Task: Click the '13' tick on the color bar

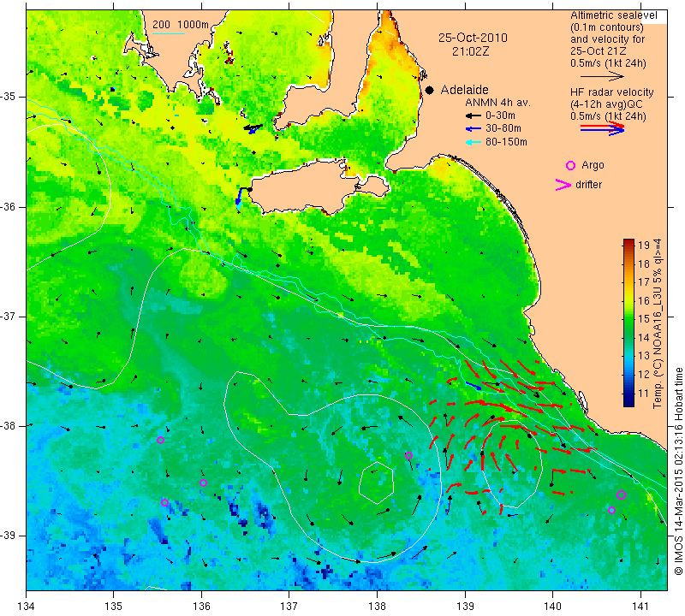Action: click(644, 356)
